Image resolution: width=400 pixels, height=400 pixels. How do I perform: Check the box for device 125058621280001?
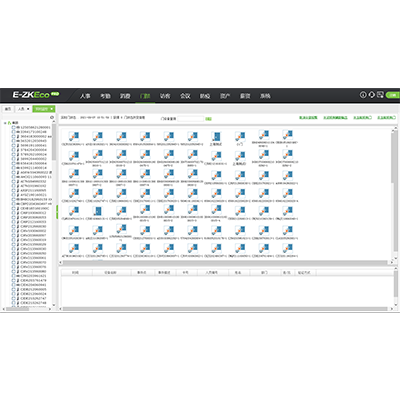tap(14, 127)
